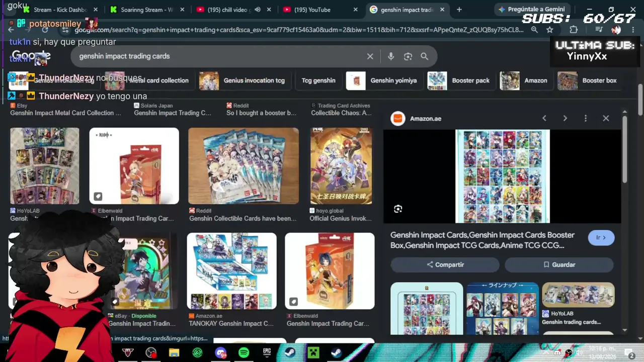Close the Amazon.ae image preview panel

pyautogui.click(x=606, y=118)
